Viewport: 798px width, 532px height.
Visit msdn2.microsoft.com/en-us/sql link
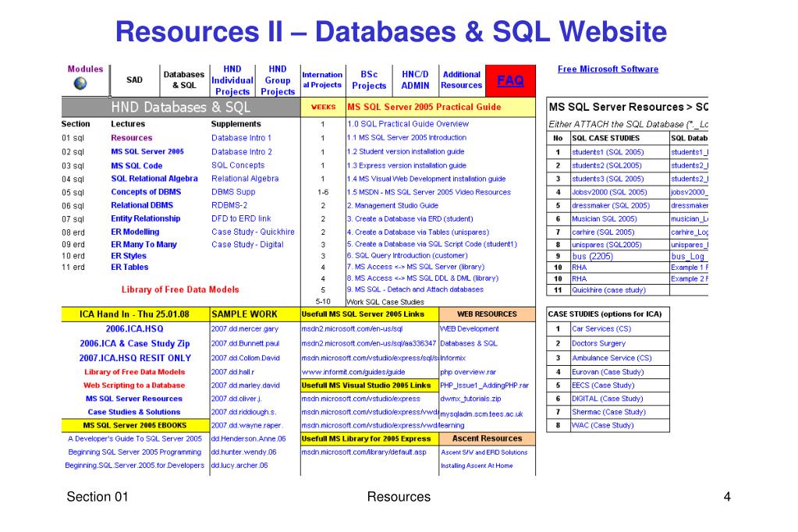(352, 329)
